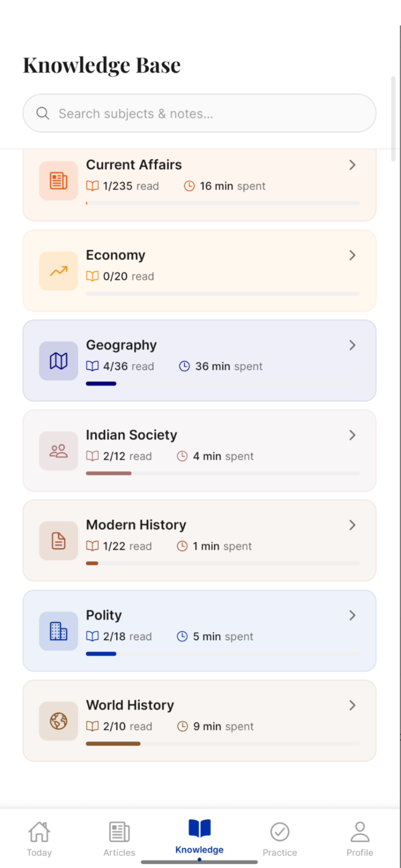Tap the Indian Society people icon
Viewport: 401px width, 868px height.
pyautogui.click(x=59, y=451)
